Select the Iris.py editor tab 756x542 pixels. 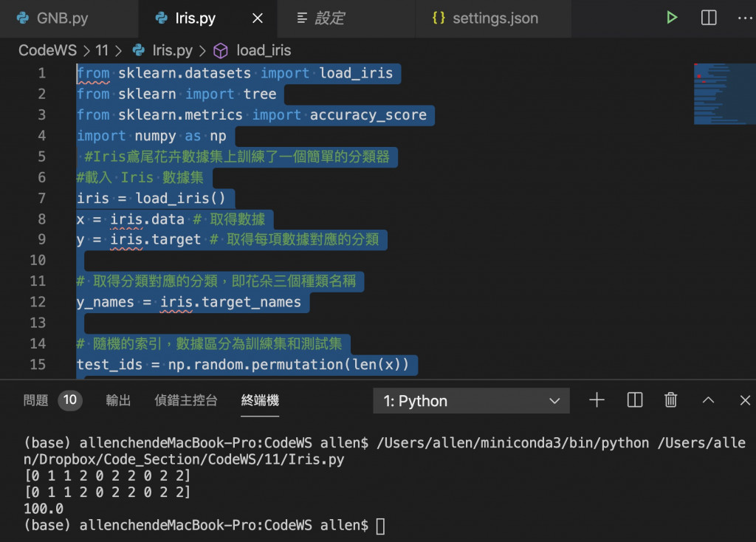click(x=207, y=18)
